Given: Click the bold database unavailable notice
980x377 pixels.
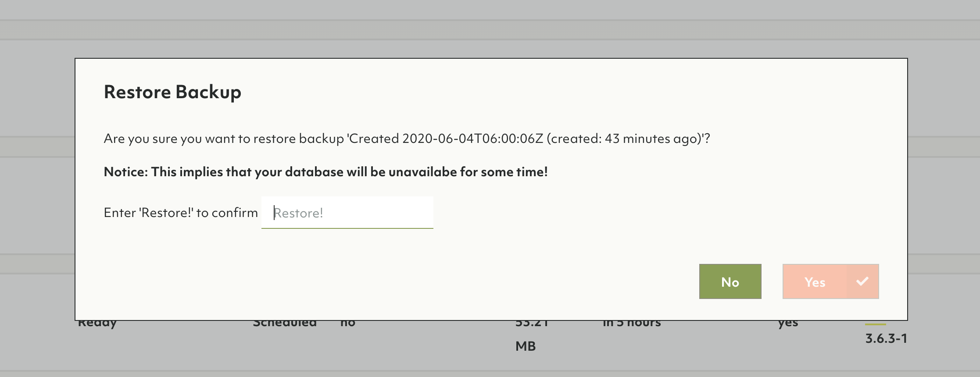Looking at the screenshot, I should click(325, 172).
